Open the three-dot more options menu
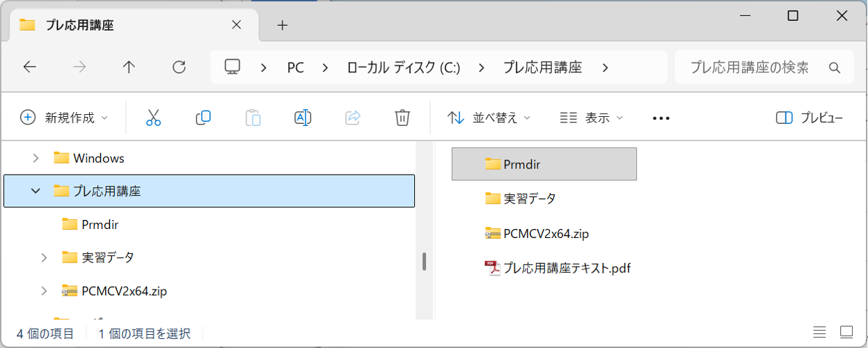868x348 pixels. [x=661, y=118]
